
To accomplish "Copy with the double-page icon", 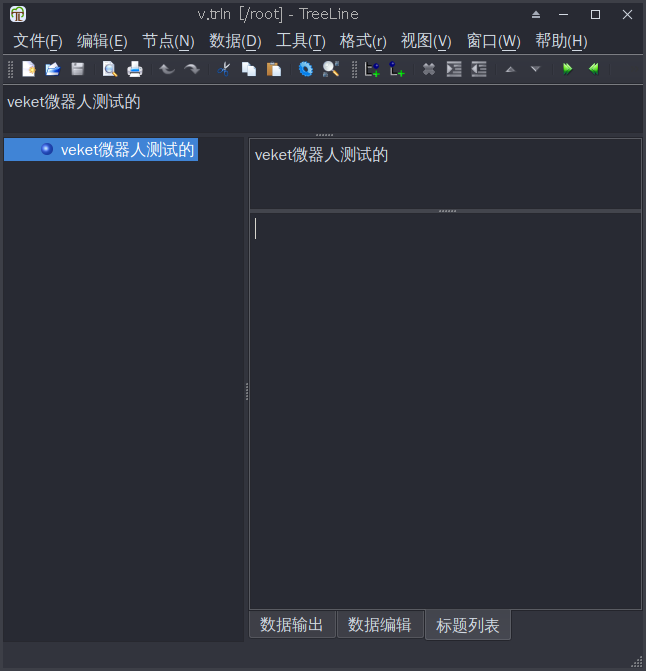I will [x=249, y=69].
